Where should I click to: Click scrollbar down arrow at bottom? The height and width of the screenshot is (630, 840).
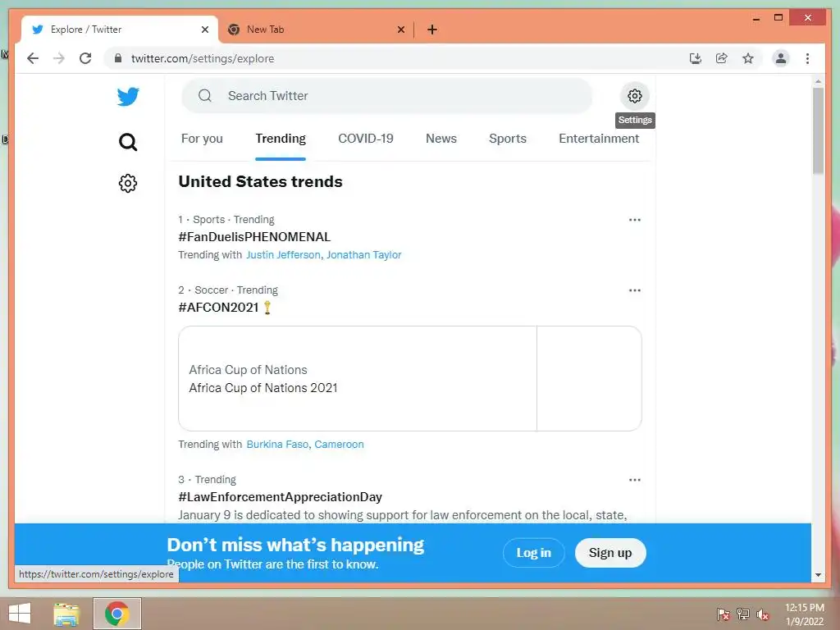click(x=818, y=575)
